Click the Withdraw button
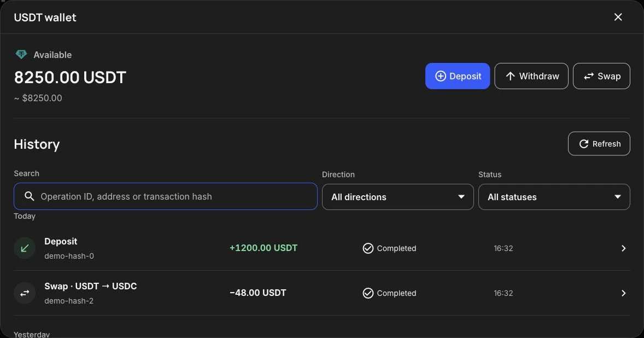The image size is (644, 338). click(531, 76)
